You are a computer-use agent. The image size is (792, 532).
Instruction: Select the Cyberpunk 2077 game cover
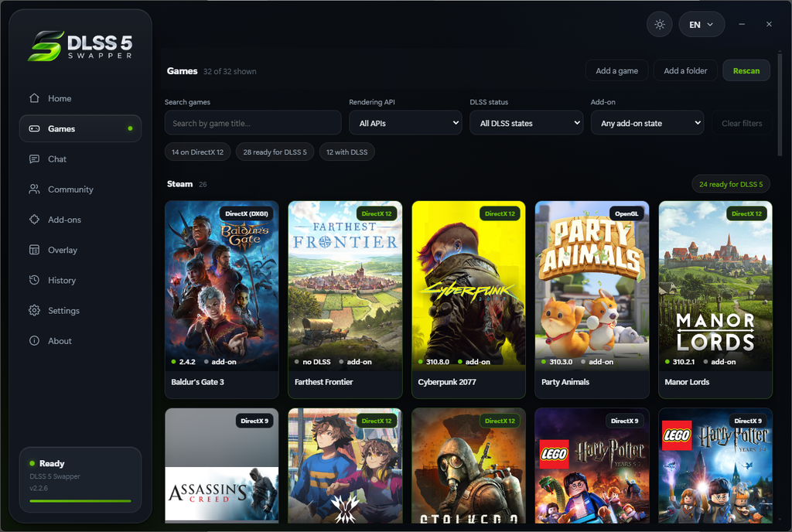(x=468, y=285)
